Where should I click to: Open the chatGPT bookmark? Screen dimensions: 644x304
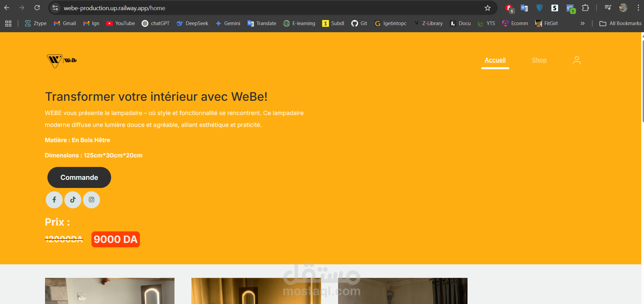tap(155, 23)
